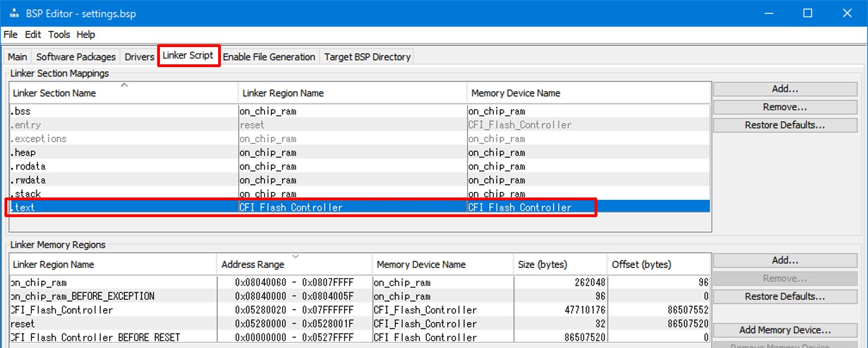The width and height of the screenshot is (868, 348).
Task: Click Add Memory Device button
Action: [x=785, y=330]
